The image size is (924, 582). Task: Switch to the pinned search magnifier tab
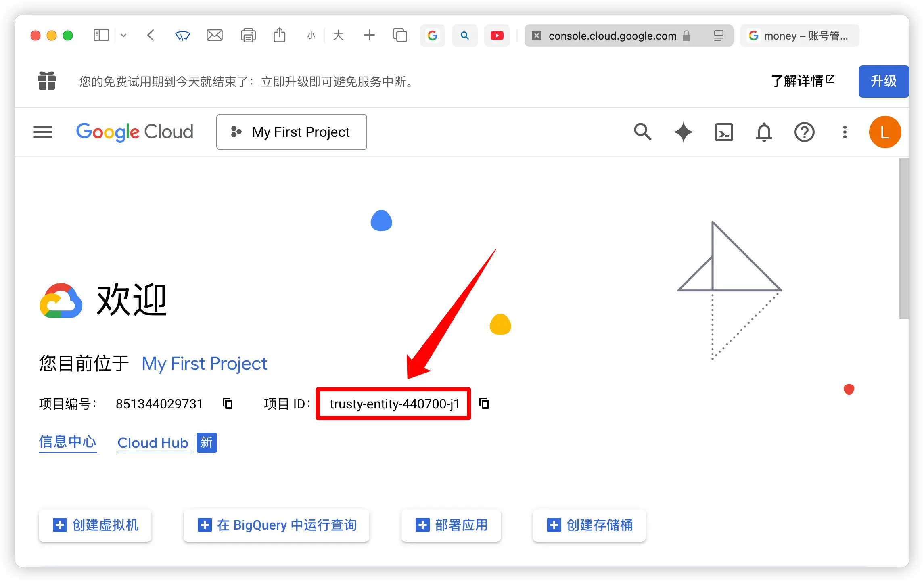[465, 36]
